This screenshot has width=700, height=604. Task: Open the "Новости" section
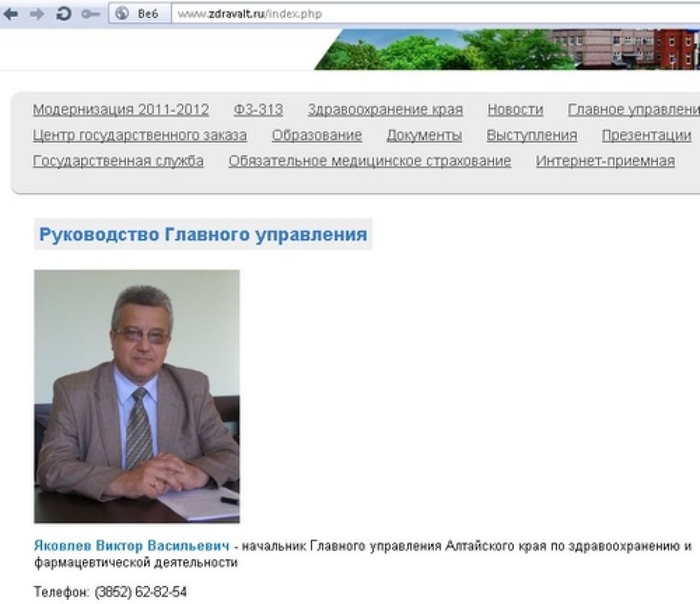click(515, 109)
